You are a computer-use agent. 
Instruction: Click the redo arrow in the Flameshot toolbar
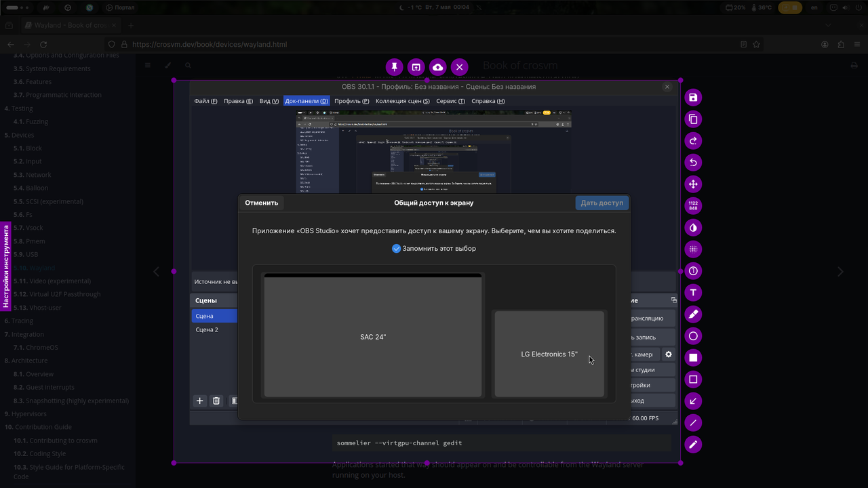coord(693,141)
